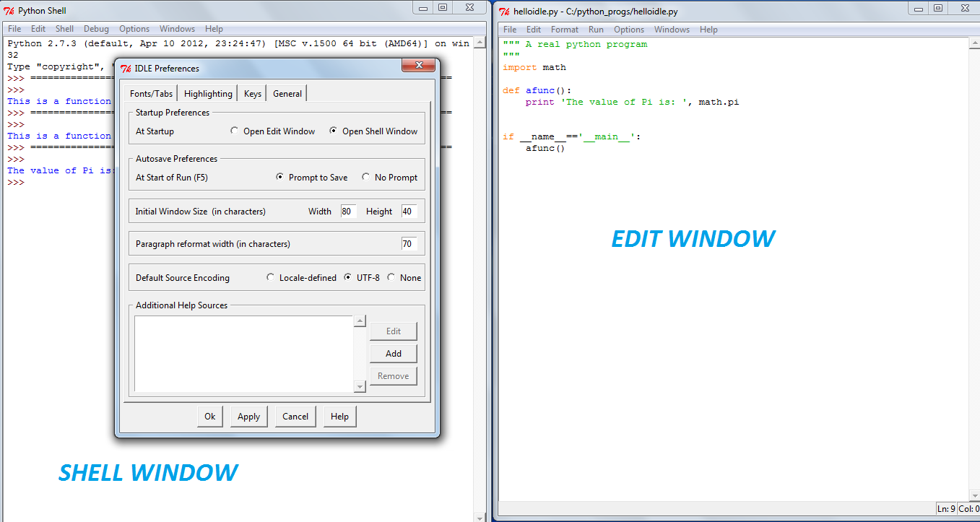980x522 pixels.
Task: Select Locale-defined source encoding
Action: pyautogui.click(x=301, y=278)
